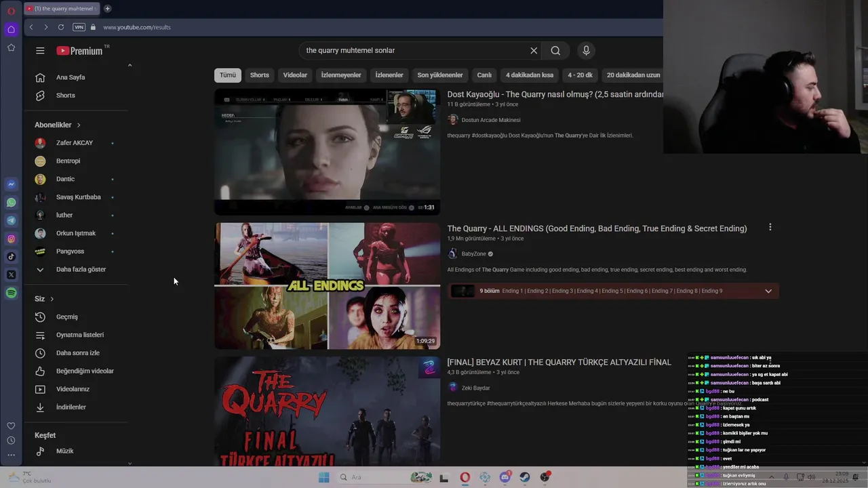Image resolution: width=868 pixels, height=488 pixels.
Task: Open the ALL ENDINGS video thumbnail
Action: coord(327,286)
